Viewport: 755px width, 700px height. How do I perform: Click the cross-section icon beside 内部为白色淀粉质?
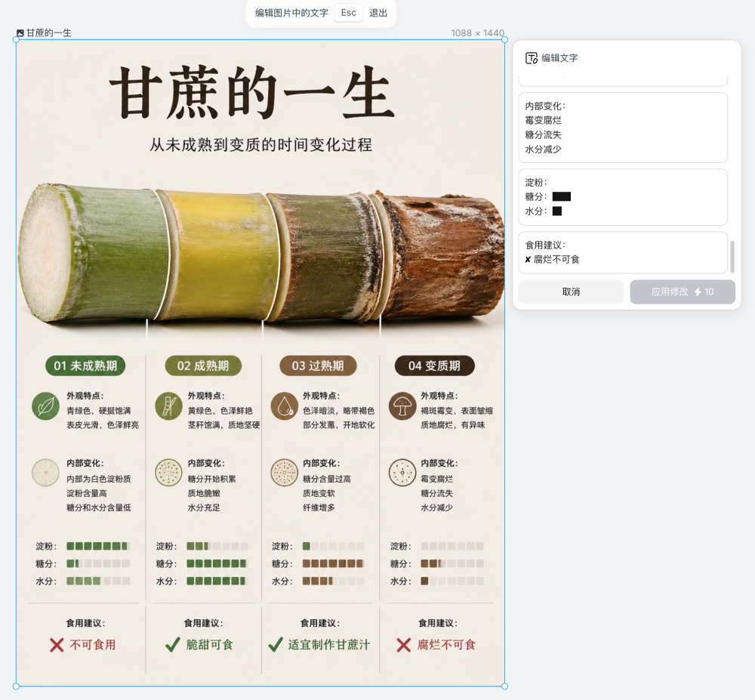pyautogui.click(x=46, y=472)
